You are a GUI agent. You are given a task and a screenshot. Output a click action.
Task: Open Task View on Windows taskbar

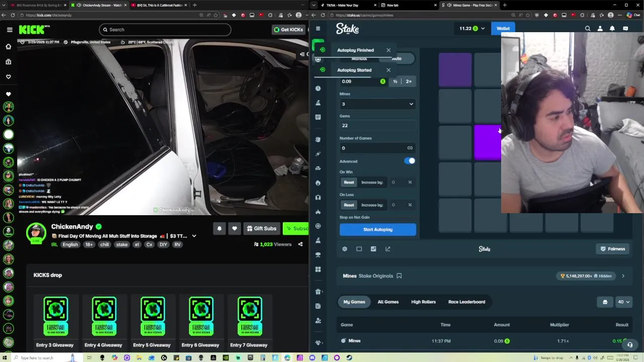point(89,357)
